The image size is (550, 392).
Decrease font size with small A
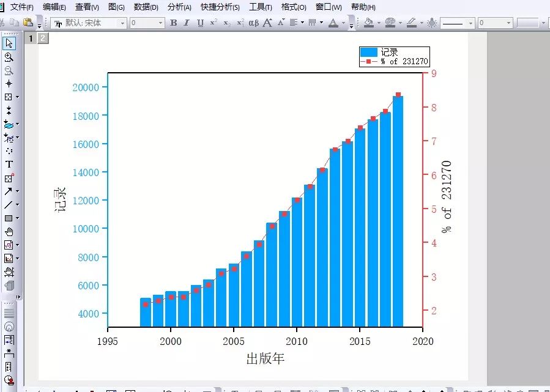281,23
